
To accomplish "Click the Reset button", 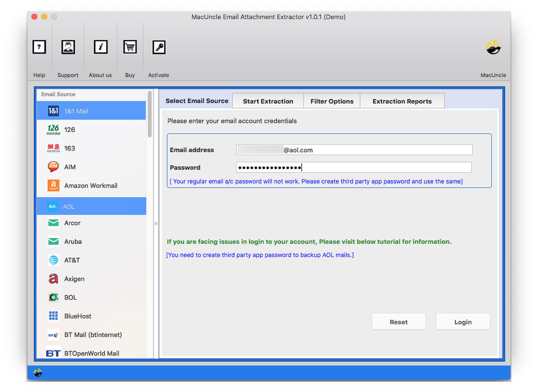I will 399,322.
